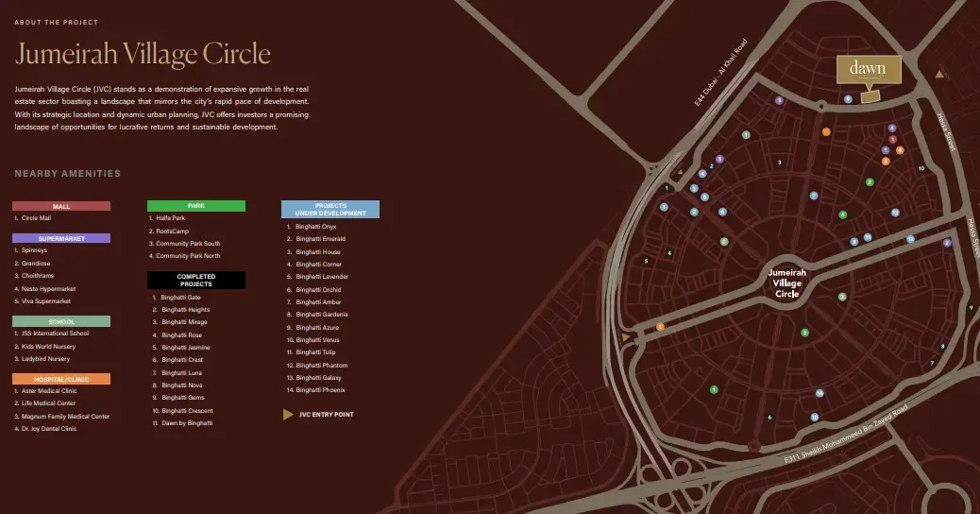Screen dimensions: 980x514
Task: Click Ladybird Nursery in the school list
Action: tap(42, 359)
